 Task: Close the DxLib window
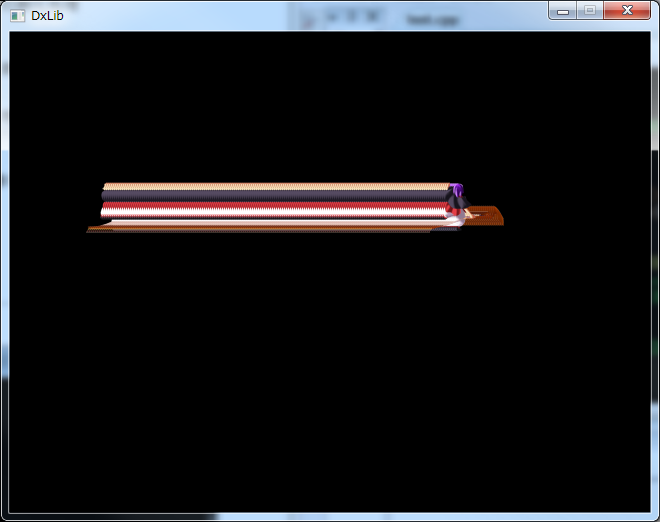pyautogui.click(x=627, y=11)
